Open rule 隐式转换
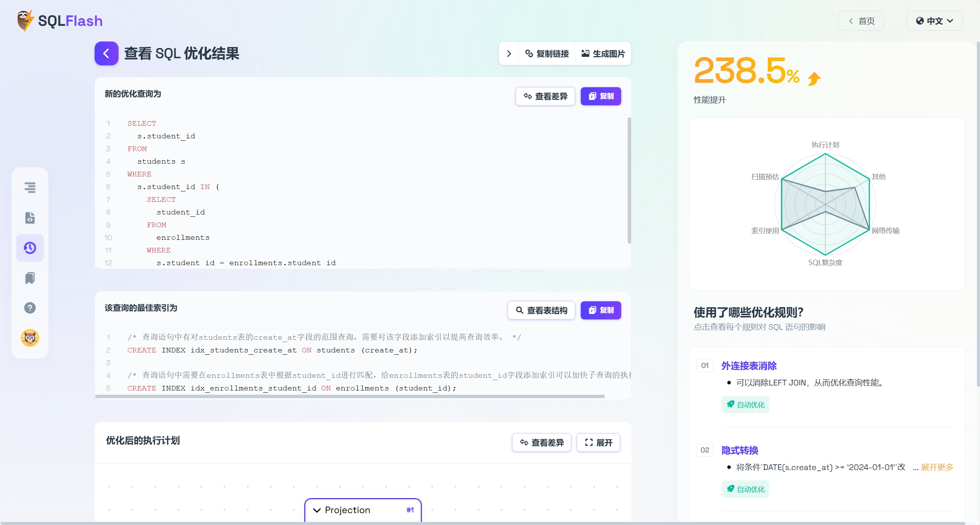Screen dimensions: 980x525 (740, 450)
